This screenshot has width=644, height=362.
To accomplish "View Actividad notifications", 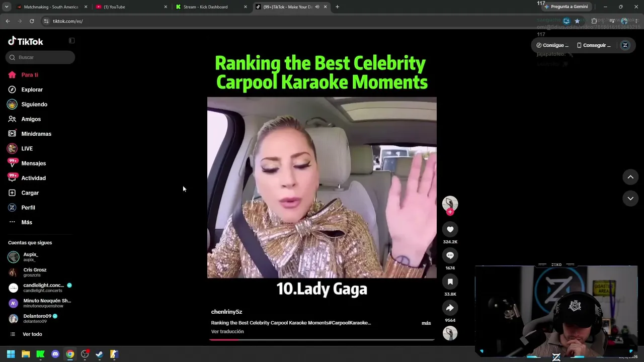I will tap(33, 178).
